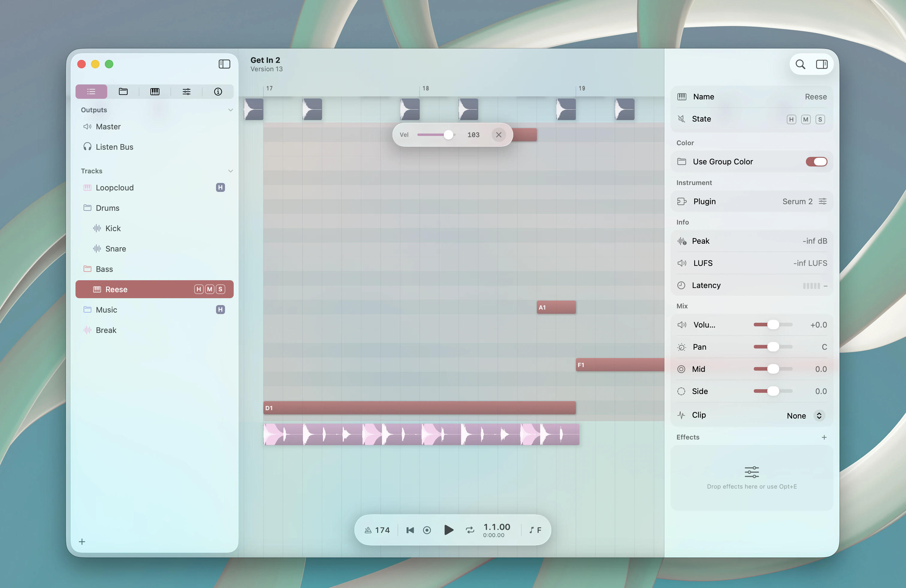Open the key F selector
The image size is (906, 588).
point(535,530)
